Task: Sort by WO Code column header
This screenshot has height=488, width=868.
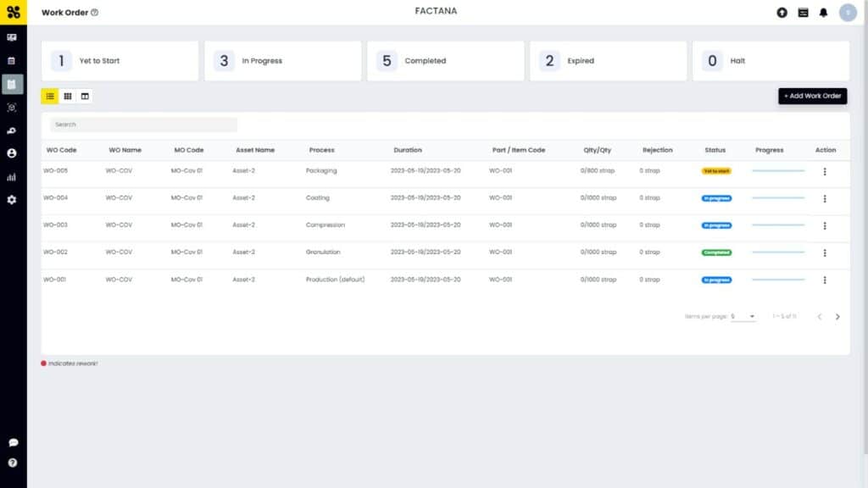Action: point(61,150)
